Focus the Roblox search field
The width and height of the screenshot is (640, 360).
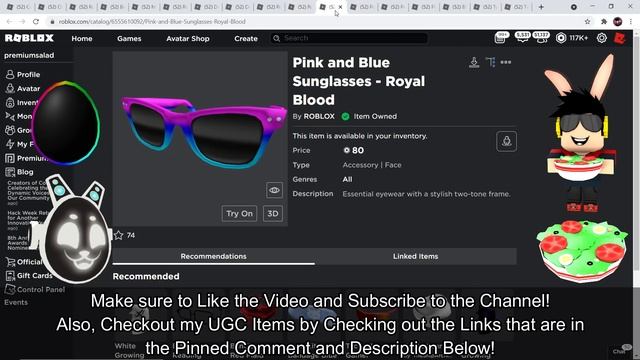[x=349, y=38]
